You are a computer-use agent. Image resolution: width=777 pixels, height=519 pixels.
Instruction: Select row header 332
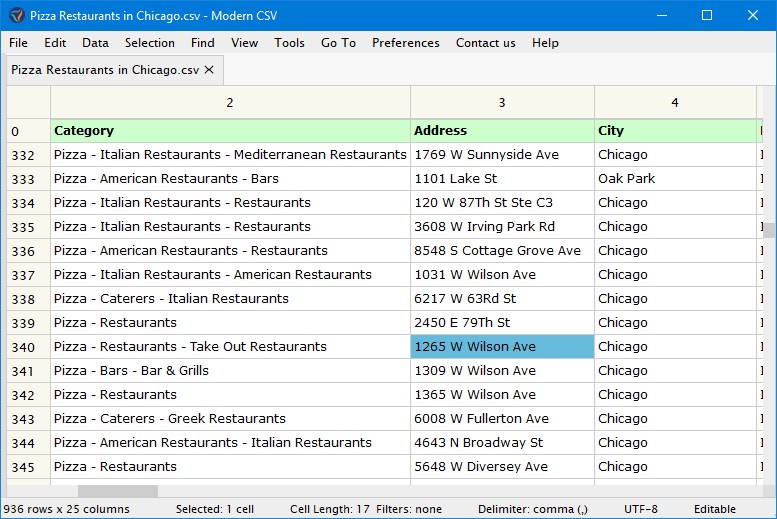point(28,155)
